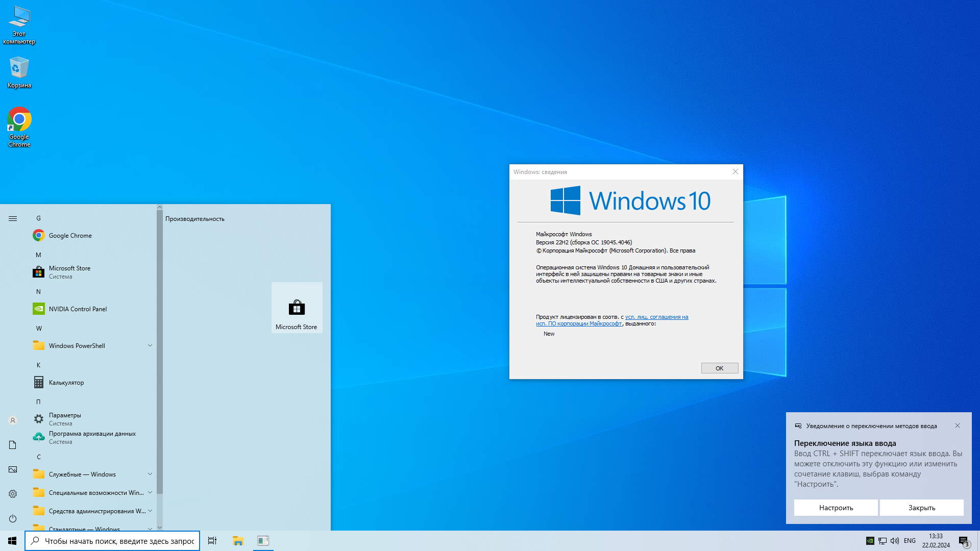
Task: Click the hamburger menu in Start
Action: [x=13, y=218]
